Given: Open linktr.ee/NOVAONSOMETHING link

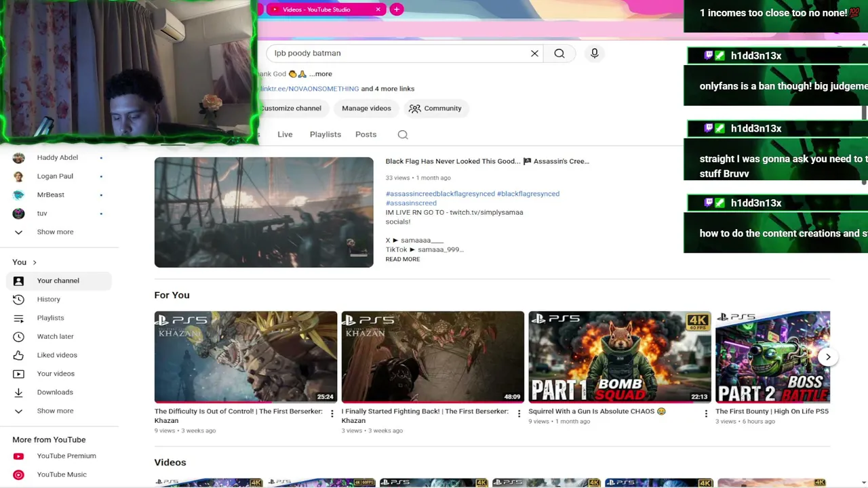Looking at the screenshot, I should pyautogui.click(x=309, y=89).
